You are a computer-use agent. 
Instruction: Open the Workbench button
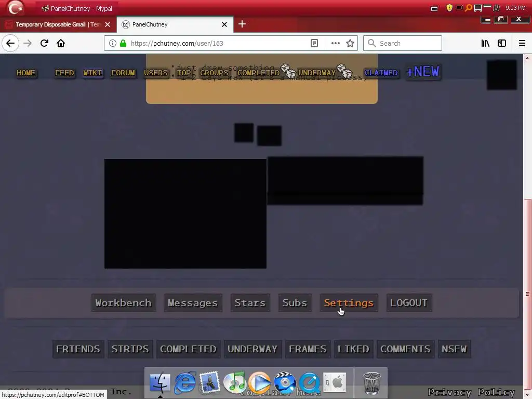click(124, 303)
